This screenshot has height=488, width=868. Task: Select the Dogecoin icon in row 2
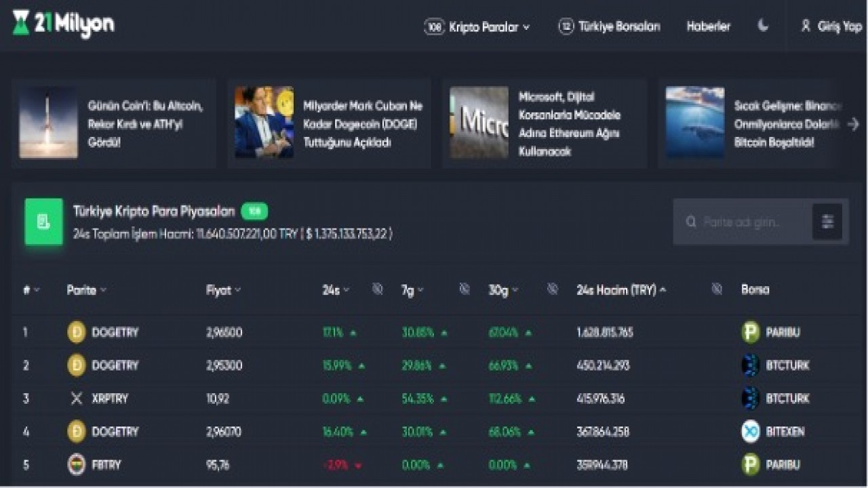[77, 365]
